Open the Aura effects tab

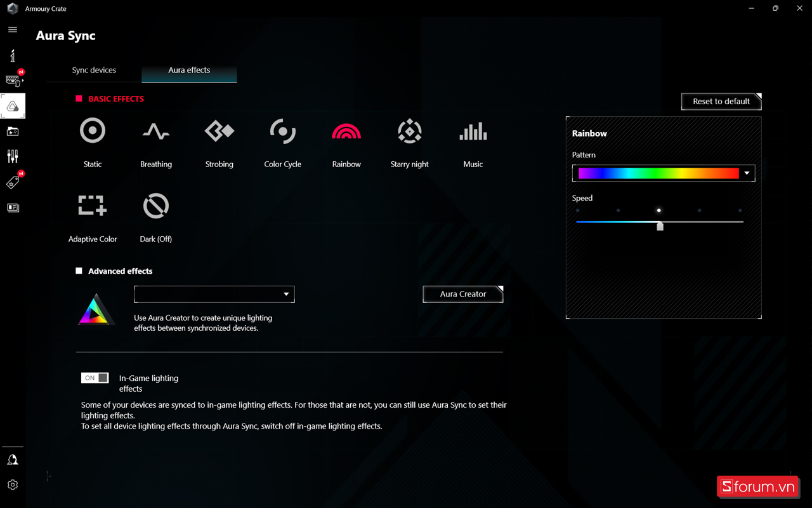point(189,70)
